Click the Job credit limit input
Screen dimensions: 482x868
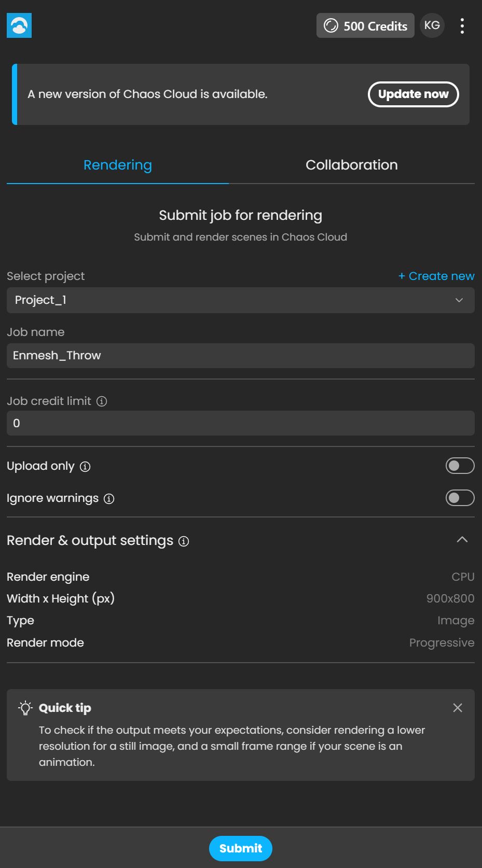(x=241, y=423)
